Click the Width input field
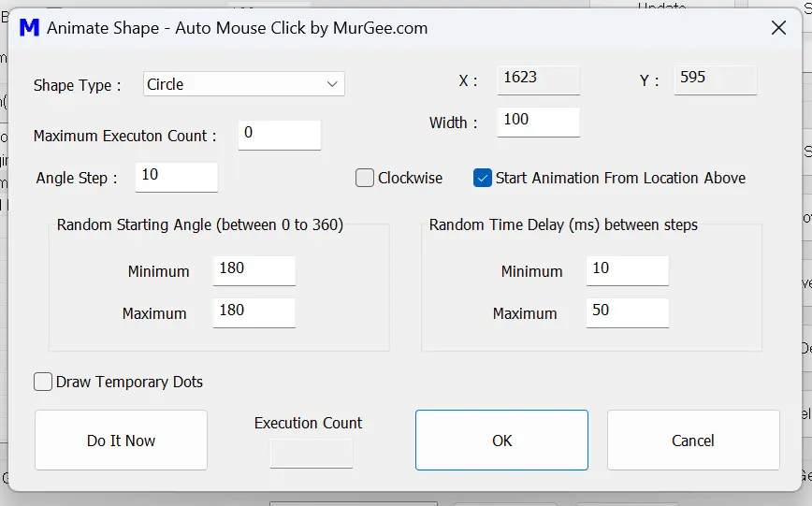Image resolution: width=812 pixels, height=506 pixels. pyautogui.click(x=539, y=123)
